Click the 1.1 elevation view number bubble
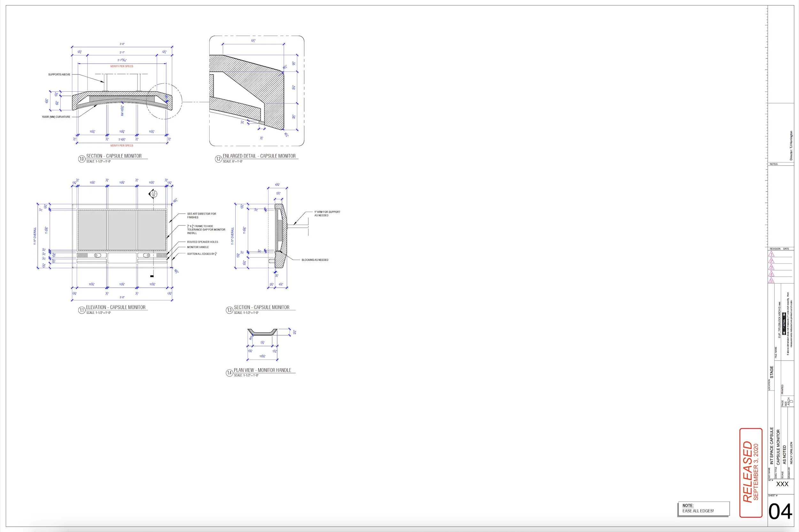 coord(81,310)
